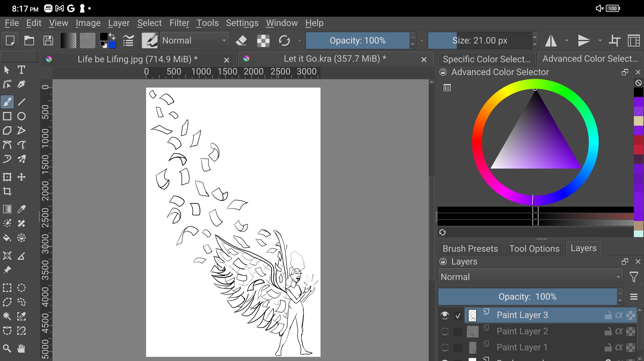Screen dimensions: 644x361
Task: Select the Text tool
Action: click(x=21, y=70)
